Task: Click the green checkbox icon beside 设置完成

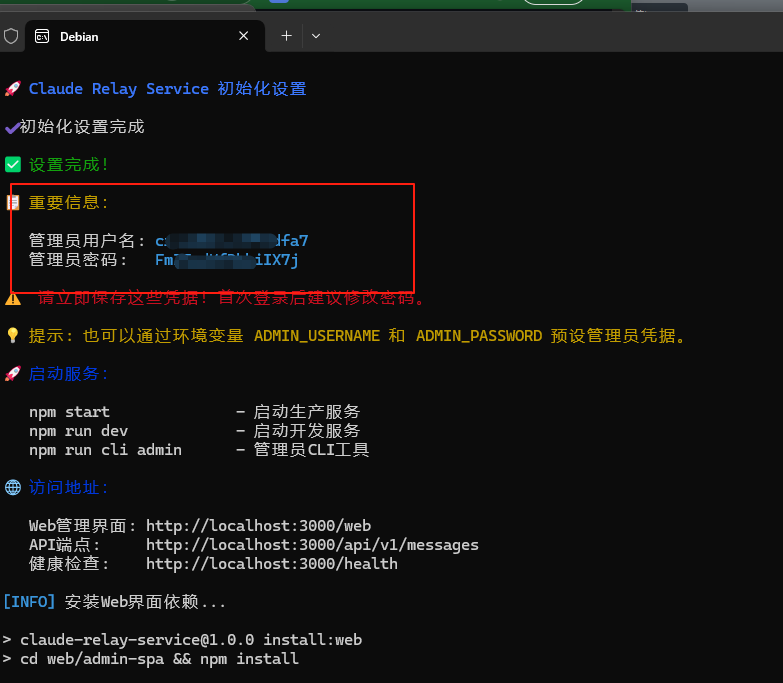Action: (x=12, y=164)
